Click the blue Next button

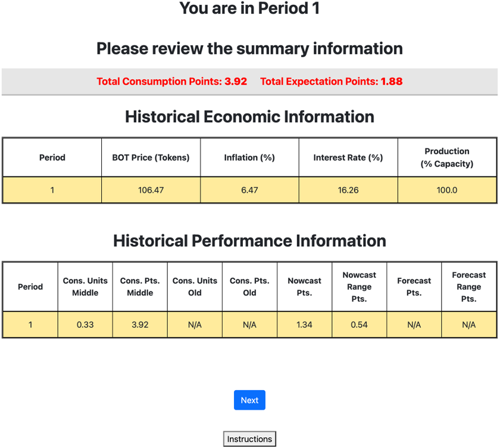click(x=249, y=400)
